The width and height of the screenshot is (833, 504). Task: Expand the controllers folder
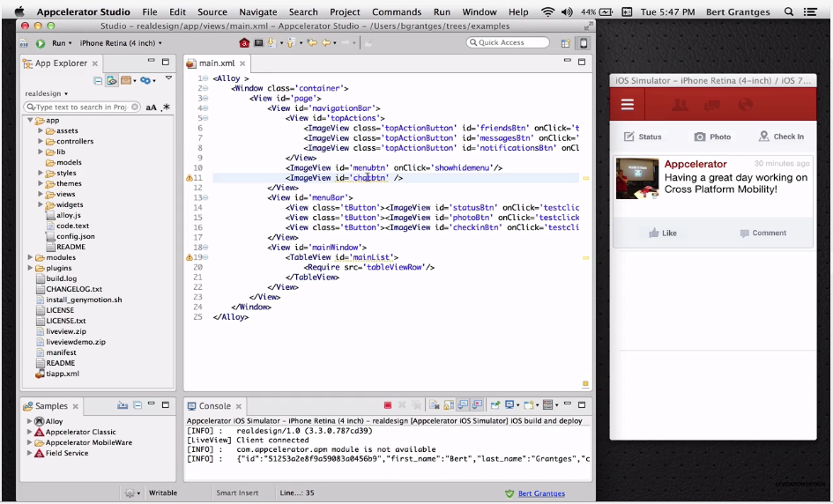pyautogui.click(x=41, y=141)
